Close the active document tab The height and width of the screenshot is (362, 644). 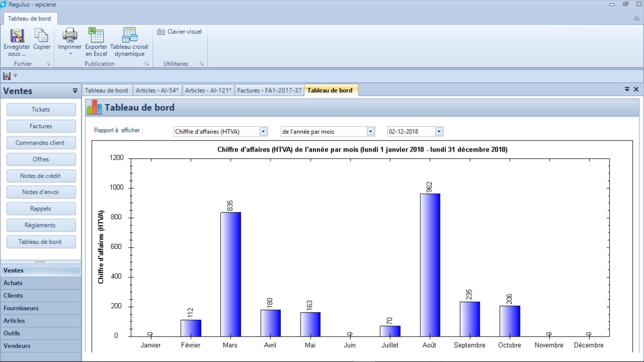[636, 89]
